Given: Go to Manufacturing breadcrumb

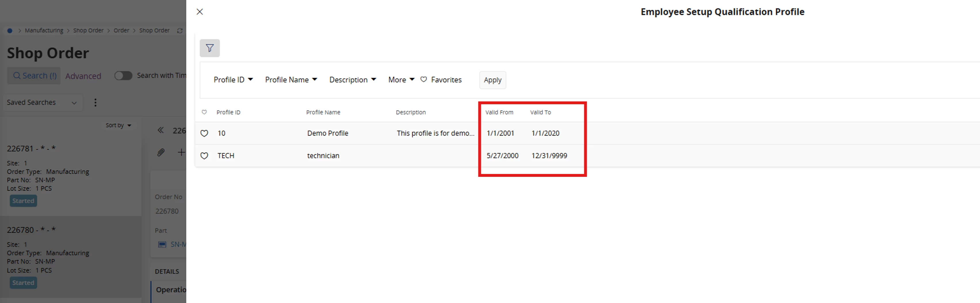Looking at the screenshot, I should [x=44, y=31].
